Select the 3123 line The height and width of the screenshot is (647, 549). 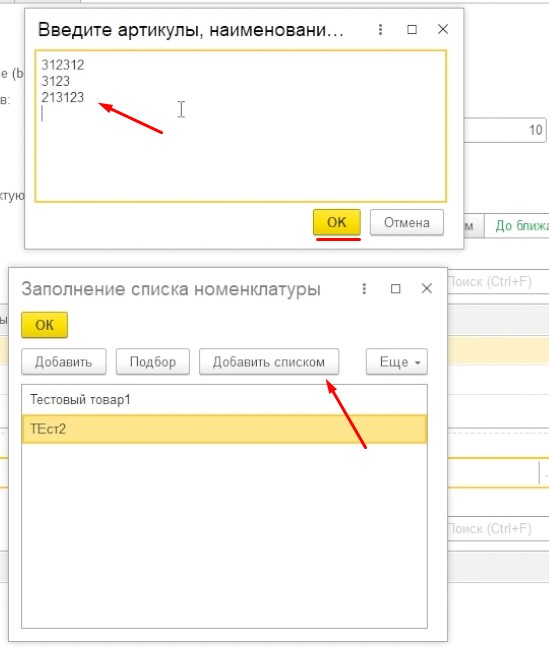tap(55, 81)
